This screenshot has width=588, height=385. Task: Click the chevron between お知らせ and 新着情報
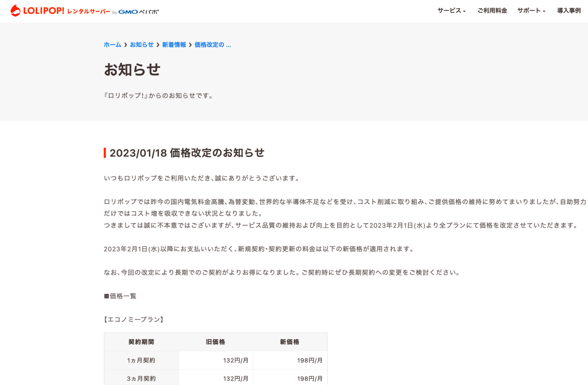(158, 45)
